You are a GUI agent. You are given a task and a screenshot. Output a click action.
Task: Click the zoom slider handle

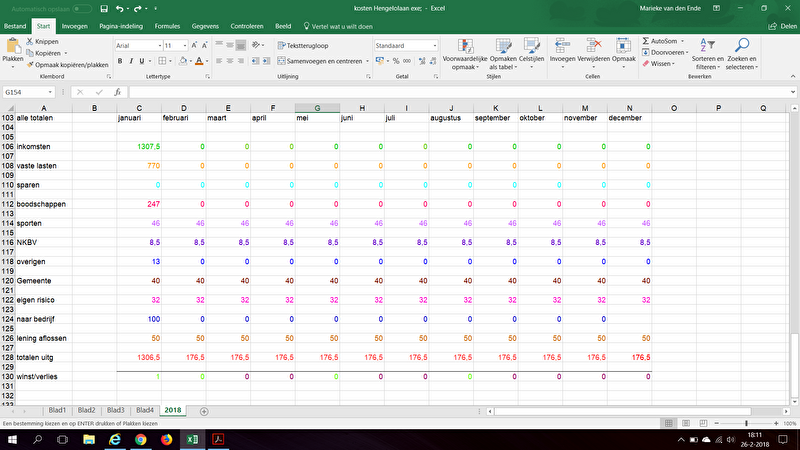coord(746,423)
